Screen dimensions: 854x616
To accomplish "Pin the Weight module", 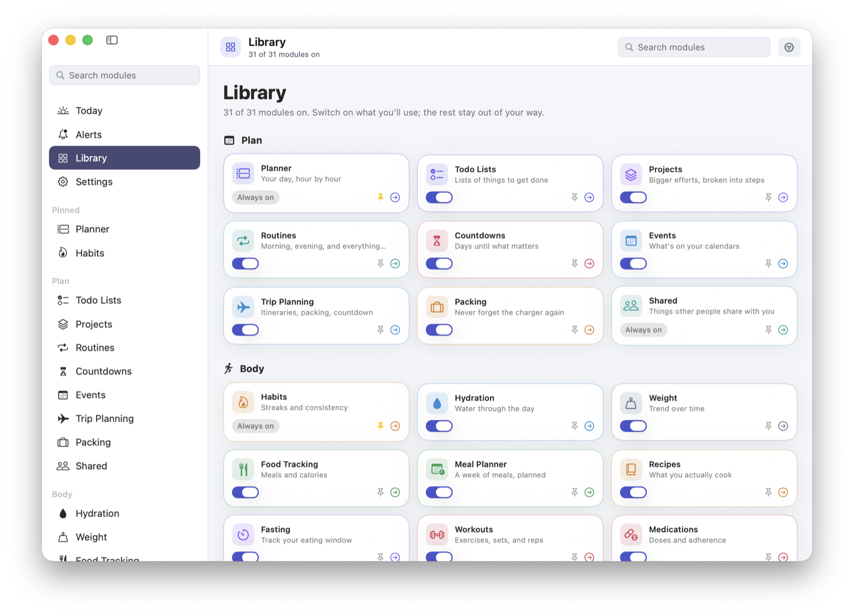I will pos(769,426).
